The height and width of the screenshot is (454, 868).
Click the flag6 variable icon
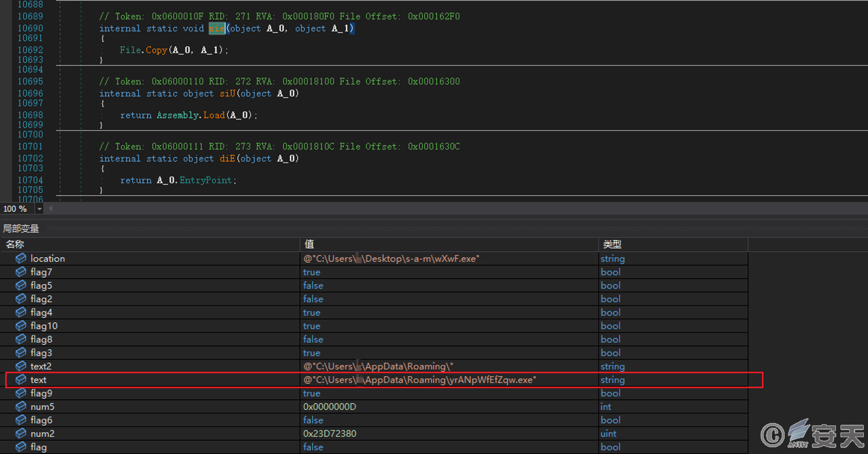[20, 420]
